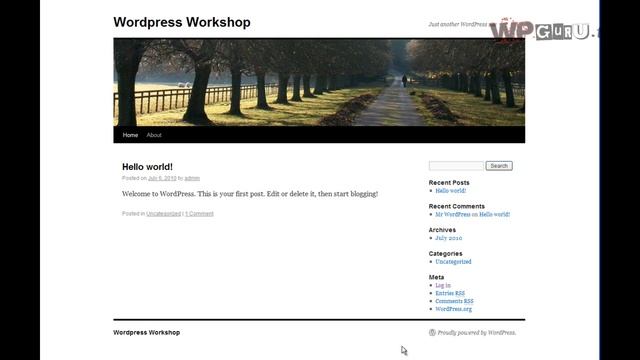Viewport: 640px width, 360px height.
Task: Open the WordPress.org link
Action: 453,309
